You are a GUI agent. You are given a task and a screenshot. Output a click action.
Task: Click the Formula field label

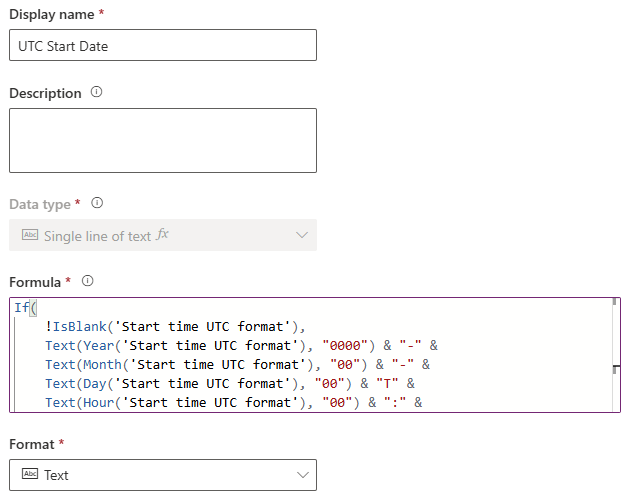(34, 282)
